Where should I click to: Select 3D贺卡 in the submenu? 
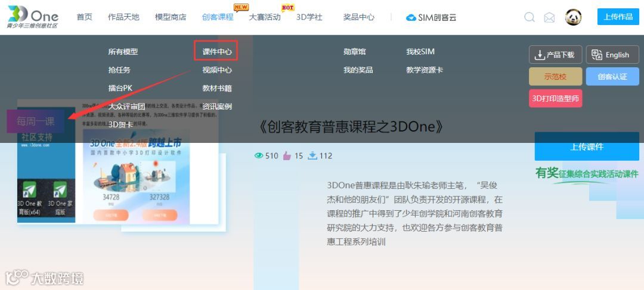(x=120, y=124)
